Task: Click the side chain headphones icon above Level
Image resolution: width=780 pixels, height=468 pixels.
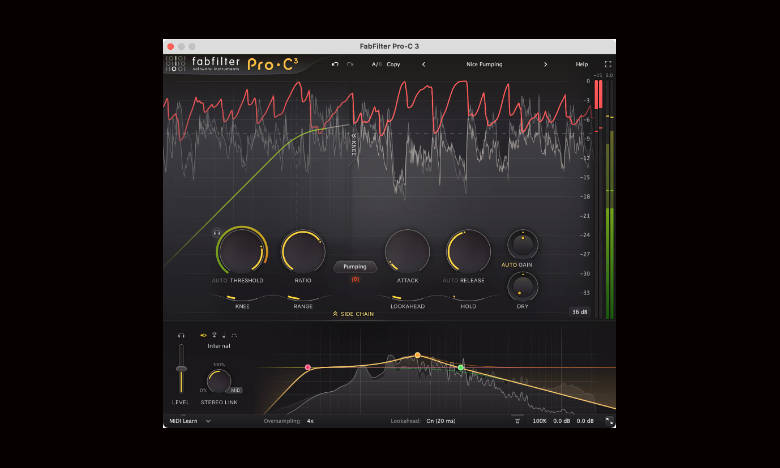Action: coord(181,335)
